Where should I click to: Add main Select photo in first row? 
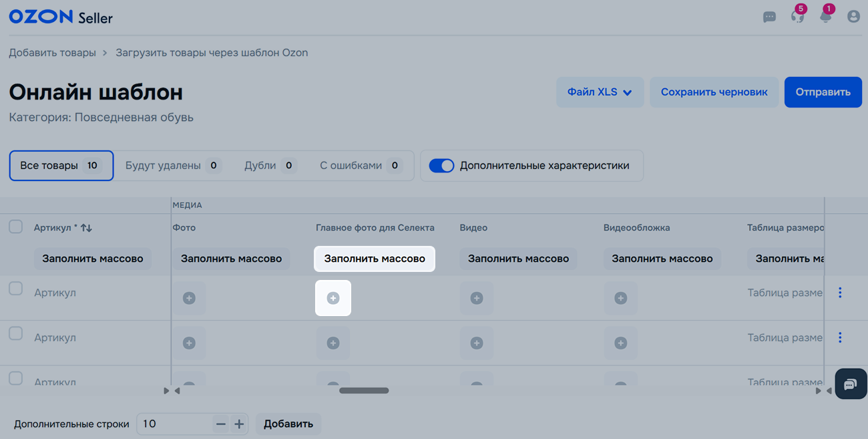(x=333, y=298)
